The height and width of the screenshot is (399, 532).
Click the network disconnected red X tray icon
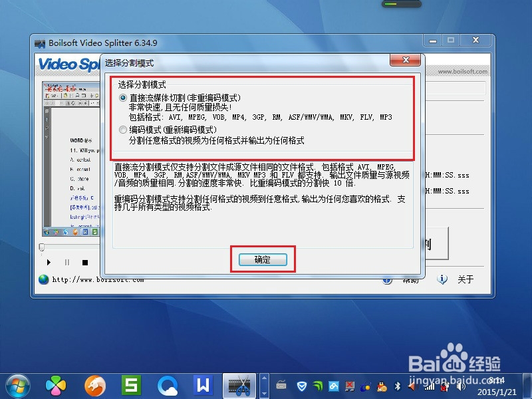pos(350,386)
